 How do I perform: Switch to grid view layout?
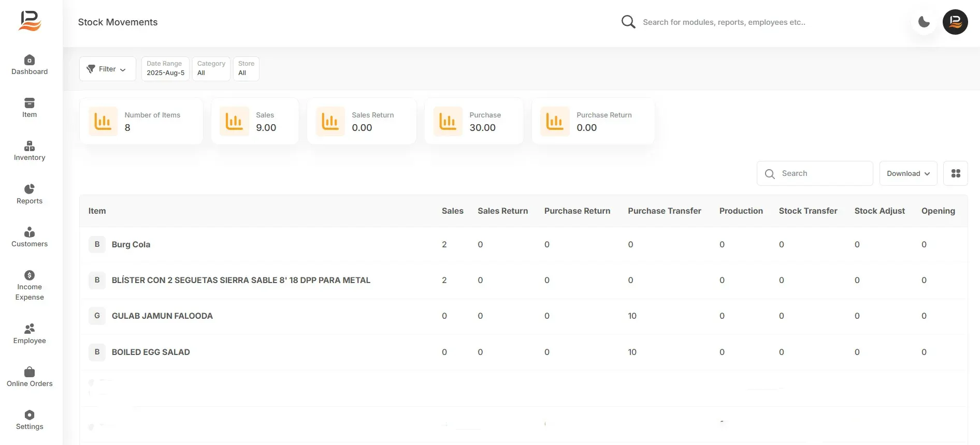[956, 173]
